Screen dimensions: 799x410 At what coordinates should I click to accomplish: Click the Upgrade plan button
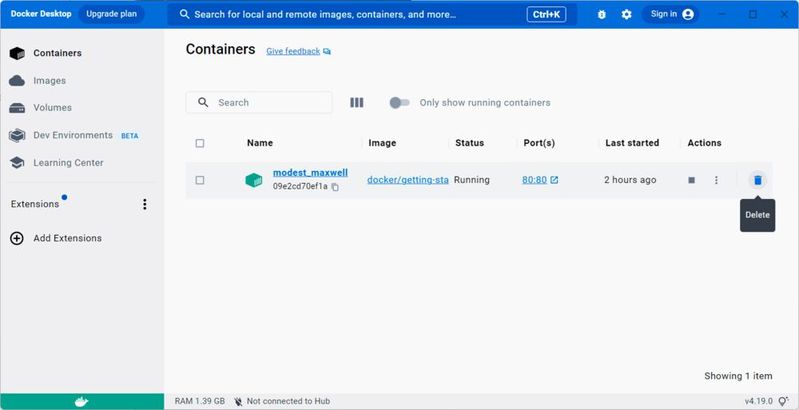click(111, 14)
